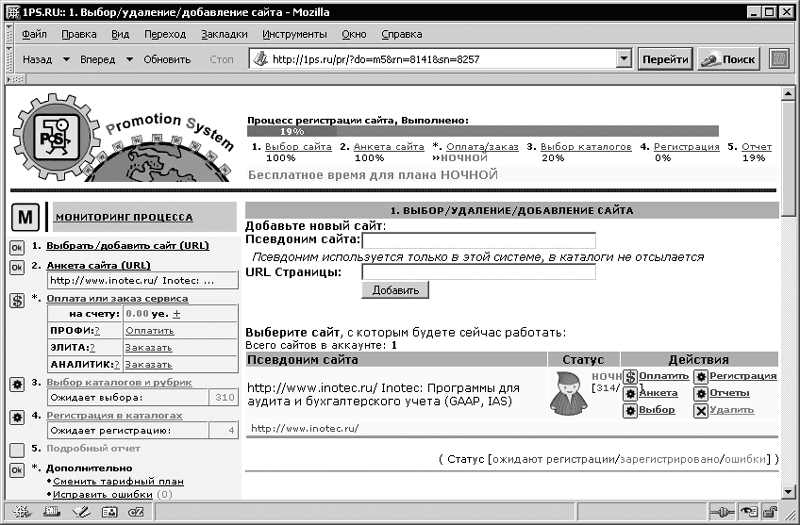
Task: Click the empty box beside Подробный отчет
Action: click(x=17, y=450)
